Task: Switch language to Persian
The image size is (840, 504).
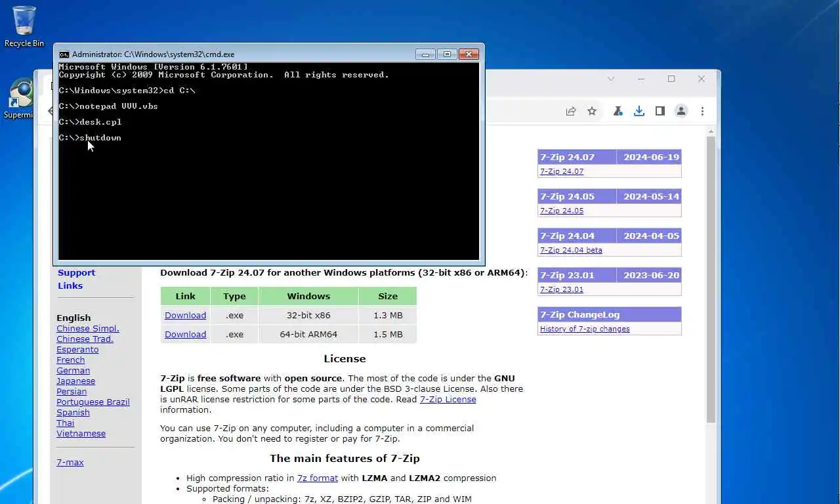Action: [x=72, y=391]
